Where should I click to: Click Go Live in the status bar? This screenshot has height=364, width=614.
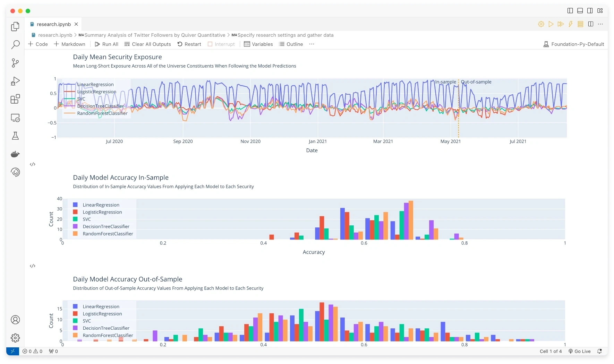[579, 351]
